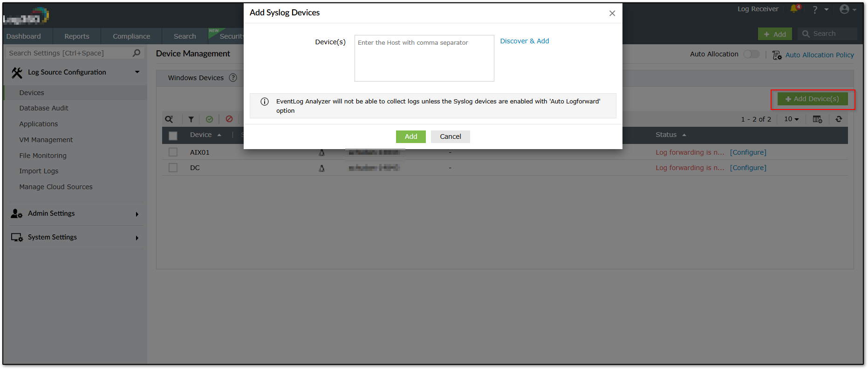Open the notifications bell
Screen dimensions: 868x369
pyautogui.click(x=794, y=9)
